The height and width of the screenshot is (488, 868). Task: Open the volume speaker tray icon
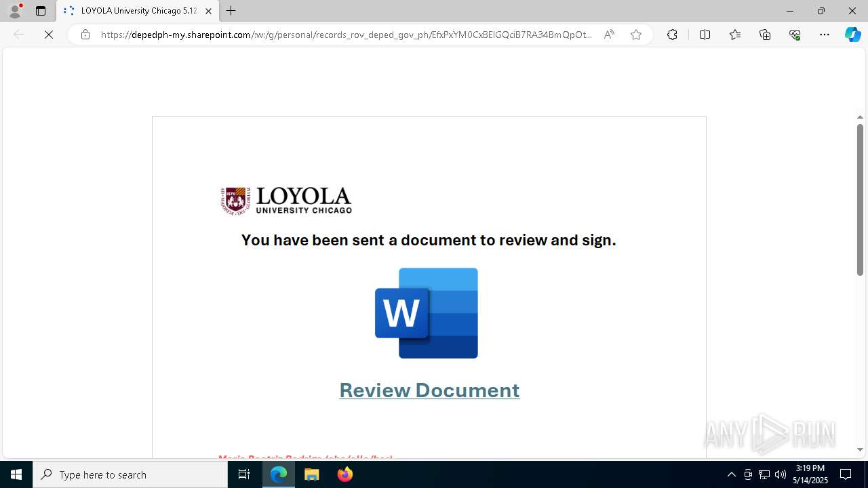[781, 474]
